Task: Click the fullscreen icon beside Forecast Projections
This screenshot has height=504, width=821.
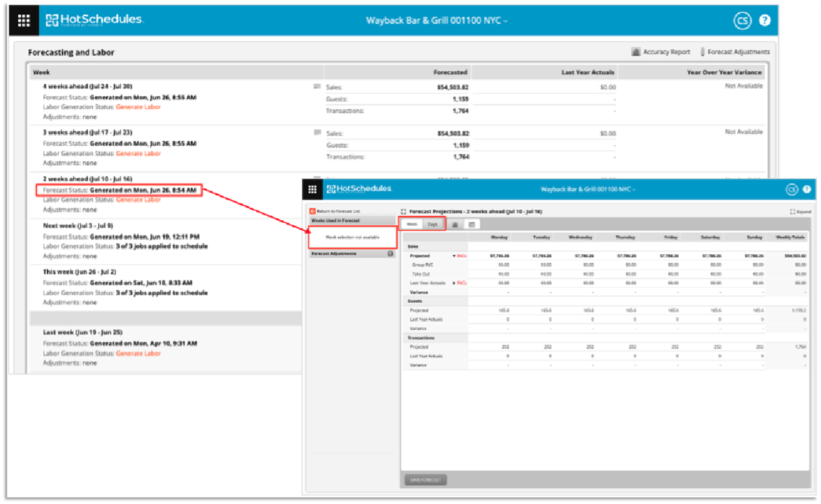Action: [403, 211]
